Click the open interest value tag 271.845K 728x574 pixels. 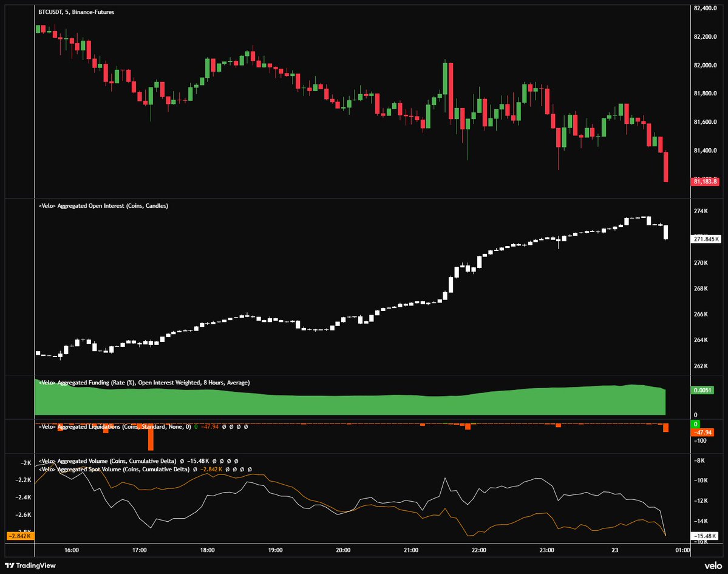pyautogui.click(x=707, y=239)
